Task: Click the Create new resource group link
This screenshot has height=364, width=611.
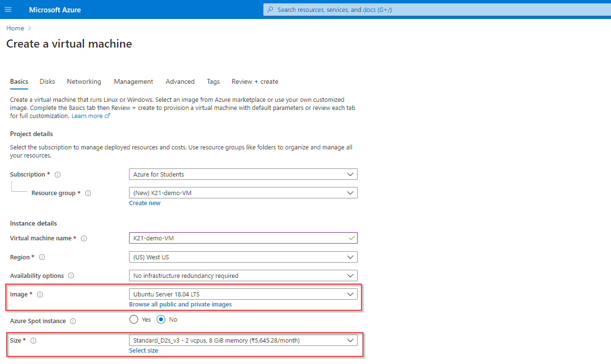Action: [144, 203]
